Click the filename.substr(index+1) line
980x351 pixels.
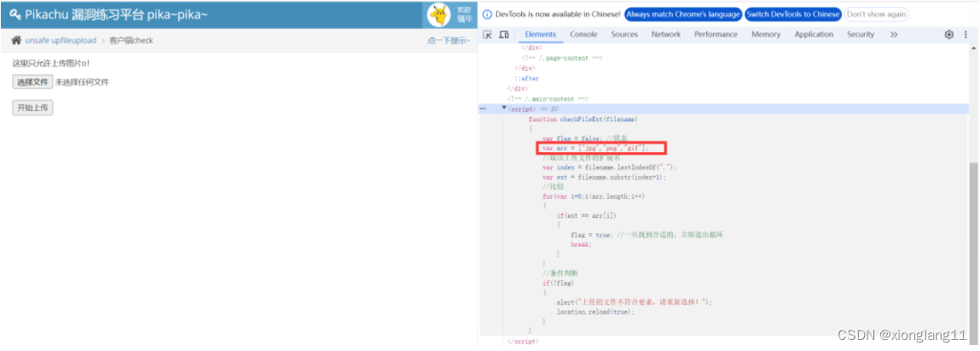pyautogui.click(x=605, y=177)
